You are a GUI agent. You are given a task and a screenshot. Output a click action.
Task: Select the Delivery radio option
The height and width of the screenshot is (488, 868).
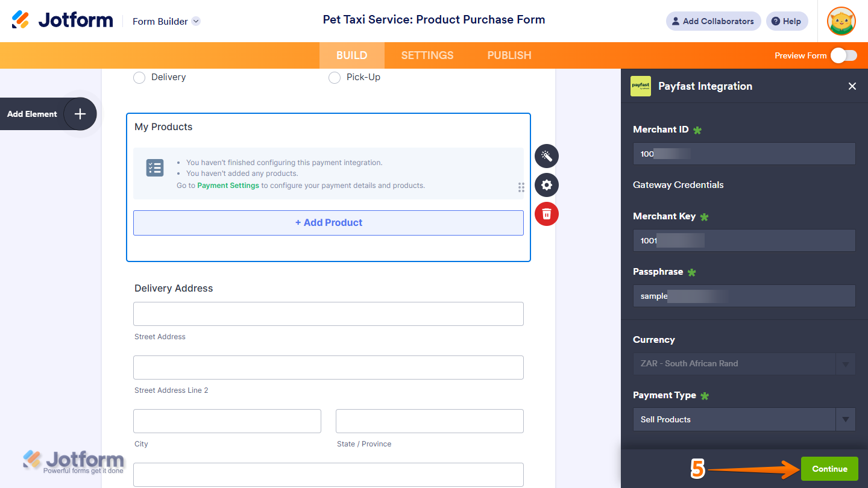pyautogui.click(x=139, y=78)
